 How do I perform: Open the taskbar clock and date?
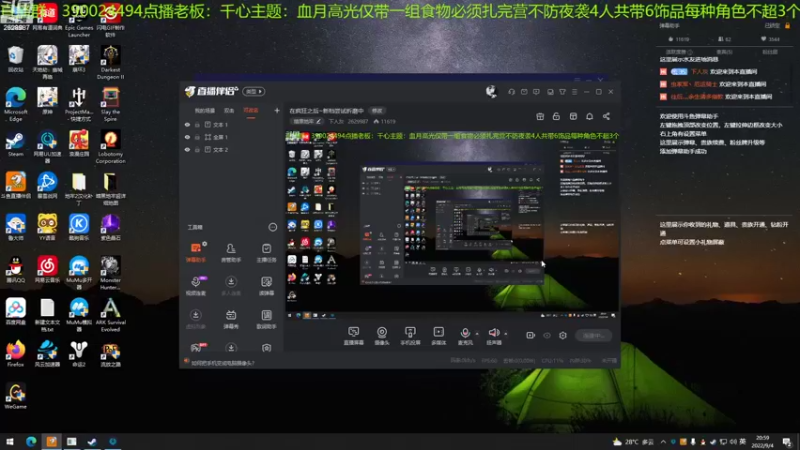[762, 442]
